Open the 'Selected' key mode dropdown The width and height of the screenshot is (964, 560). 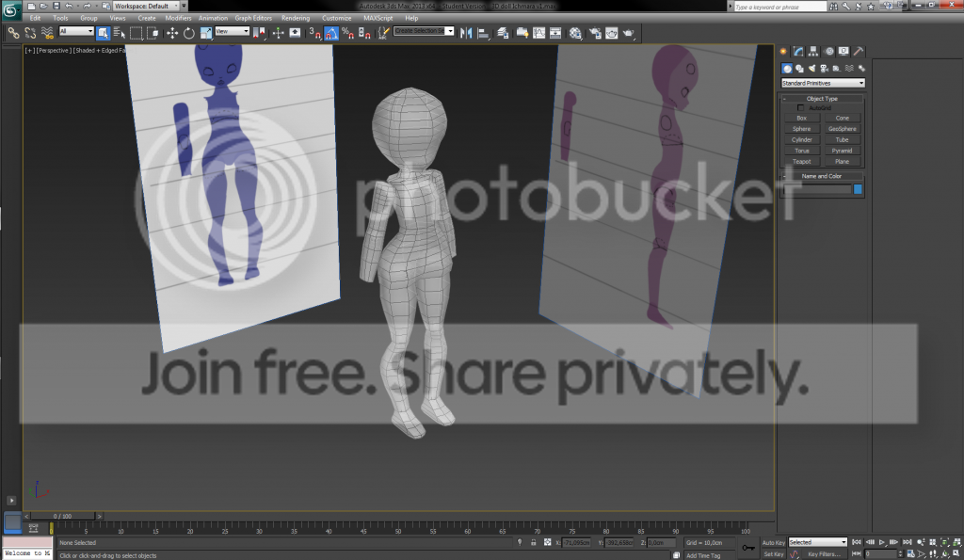[818, 542]
